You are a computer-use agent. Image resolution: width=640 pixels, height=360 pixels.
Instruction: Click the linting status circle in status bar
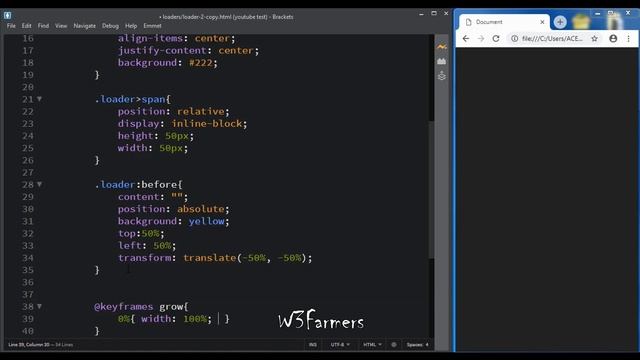[x=393, y=344]
